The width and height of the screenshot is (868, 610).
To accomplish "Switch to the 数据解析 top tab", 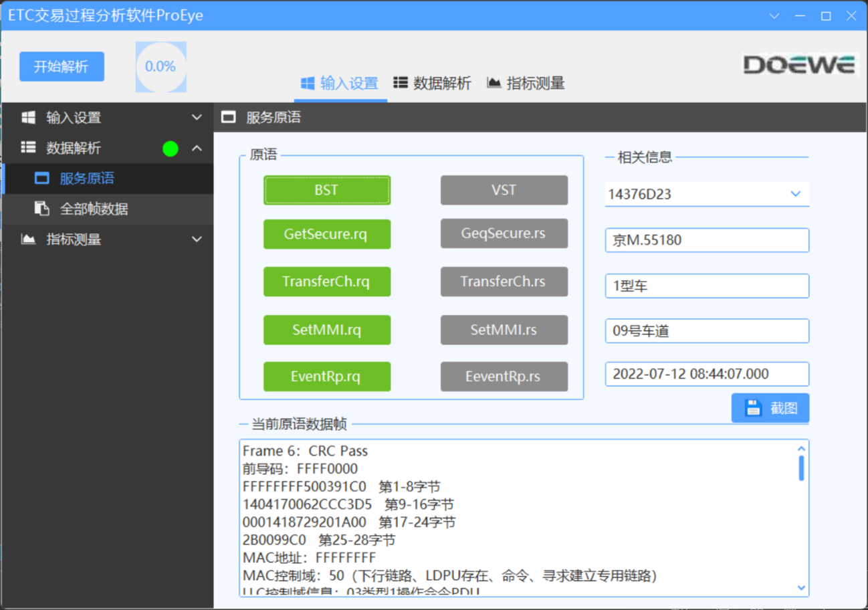I will tap(432, 83).
